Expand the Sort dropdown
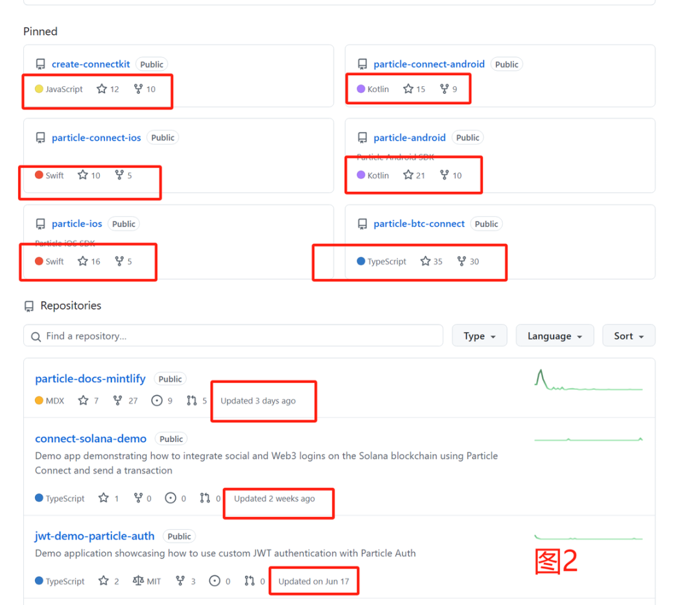The height and width of the screenshot is (605, 700). 629,336
